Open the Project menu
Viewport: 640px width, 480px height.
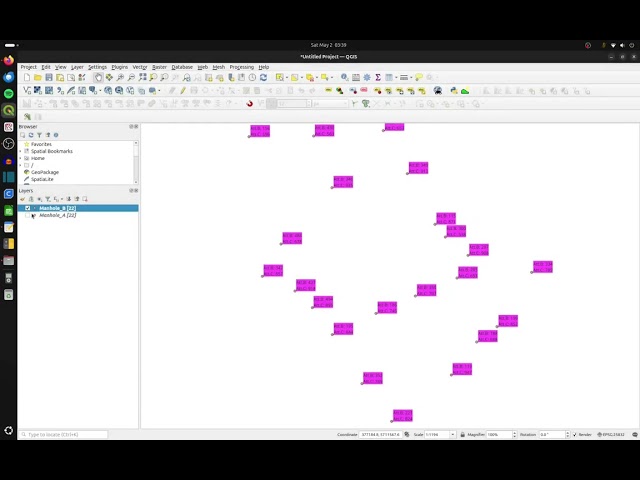29,67
